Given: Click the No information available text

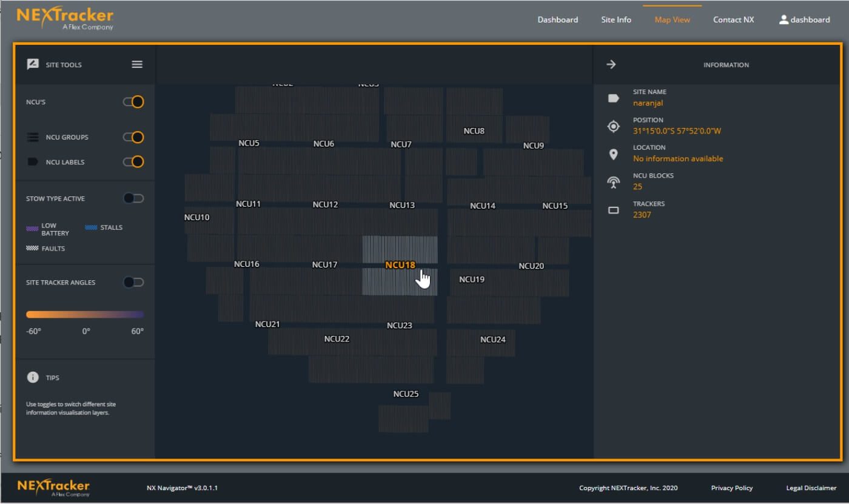Looking at the screenshot, I should (x=678, y=158).
